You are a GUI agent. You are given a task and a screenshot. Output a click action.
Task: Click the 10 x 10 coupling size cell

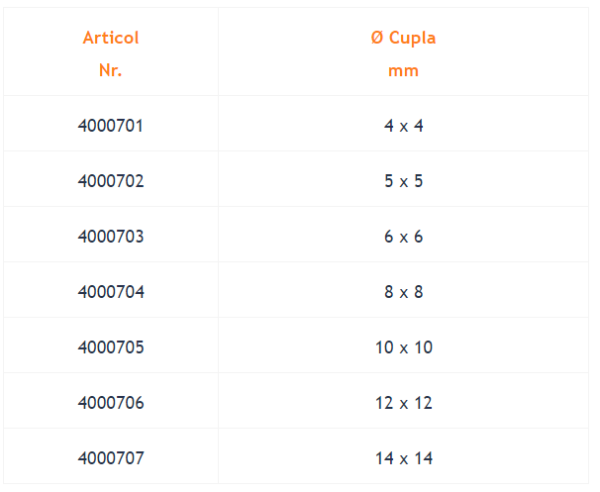[x=404, y=347]
